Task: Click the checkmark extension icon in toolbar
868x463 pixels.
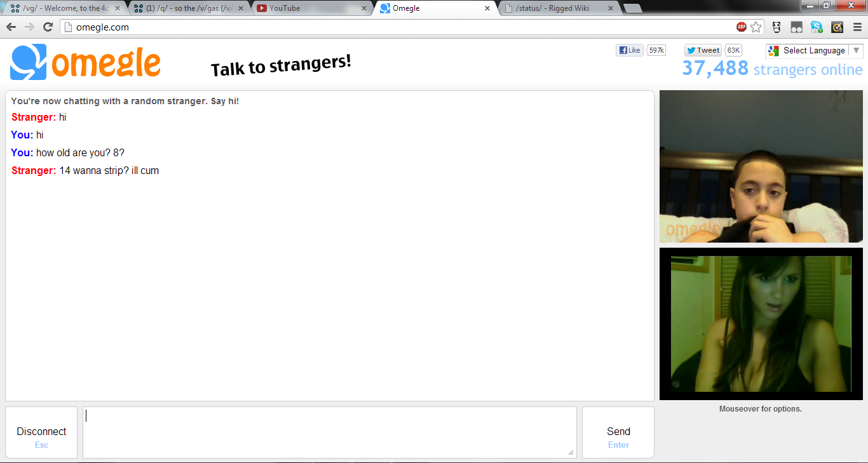Action: (x=837, y=27)
